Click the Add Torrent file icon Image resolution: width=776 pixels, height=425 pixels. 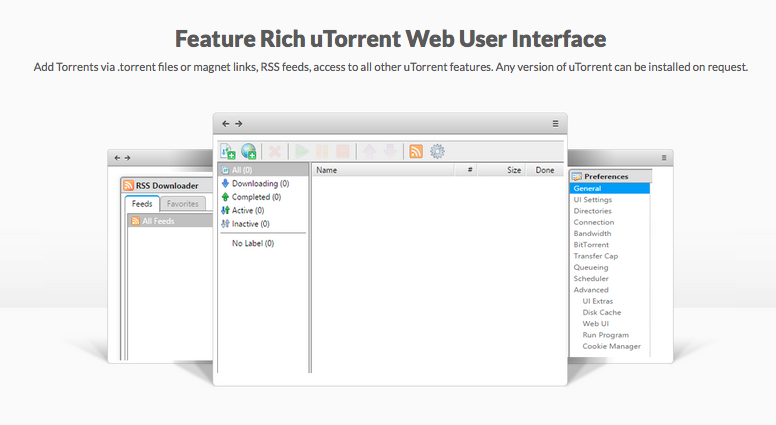point(228,151)
